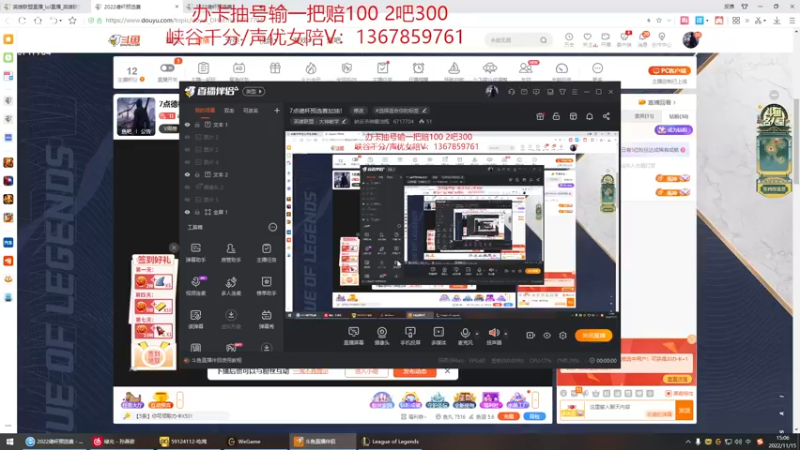This screenshot has width=800, height=450.
Task: Open mode selector next to 直播伴侣 logo
Action: (x=254, y=92)
